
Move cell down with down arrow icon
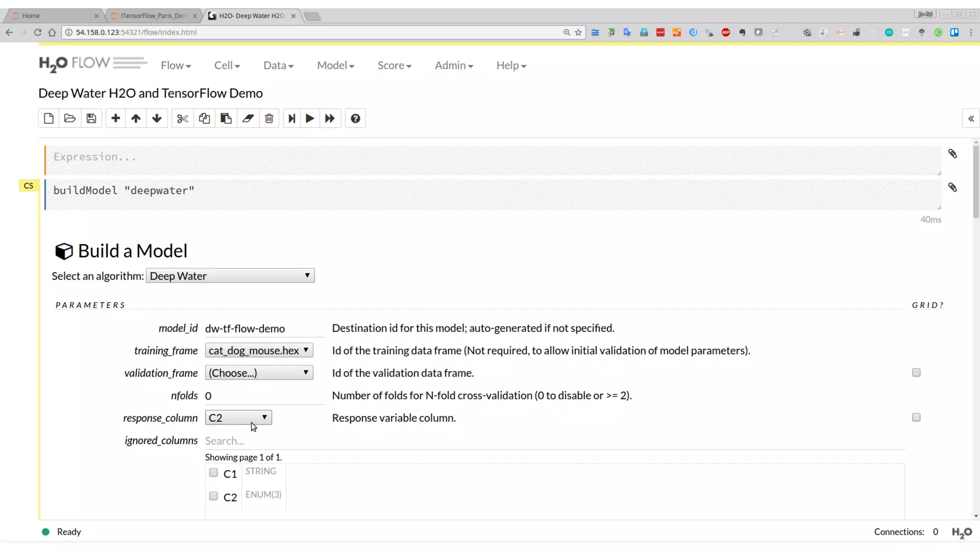(157, 118)
